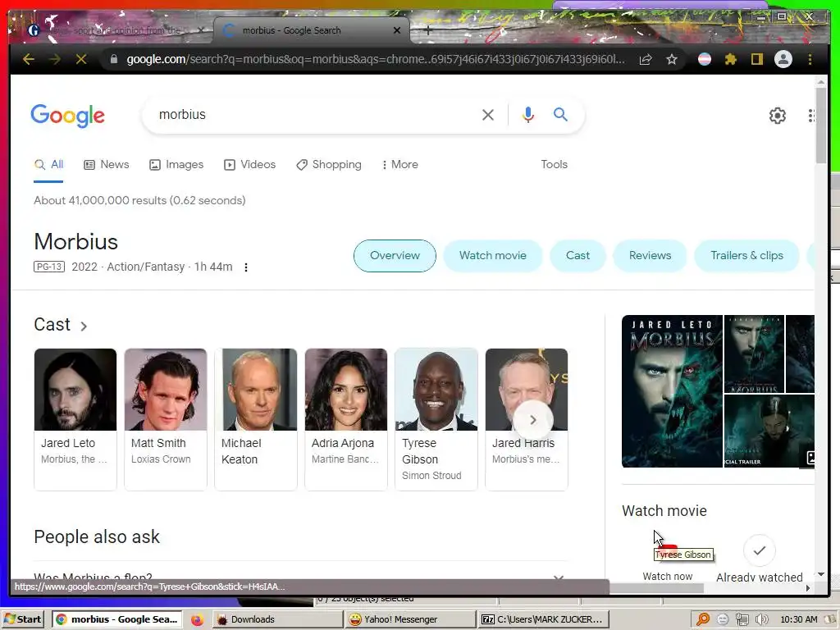Click the network icon in system tray
The height and width of the screenshot is (630, 840).
click(x=742, y=619)
